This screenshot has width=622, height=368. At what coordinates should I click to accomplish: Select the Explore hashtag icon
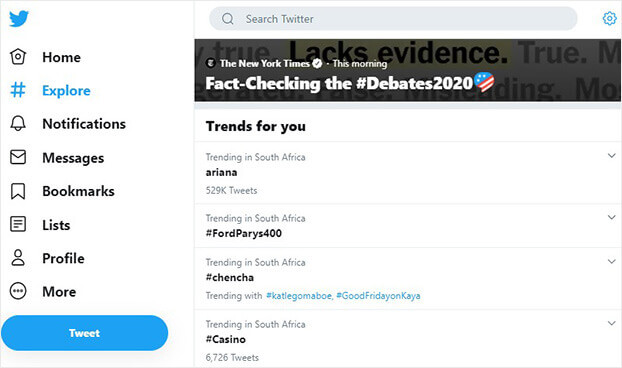18,90
